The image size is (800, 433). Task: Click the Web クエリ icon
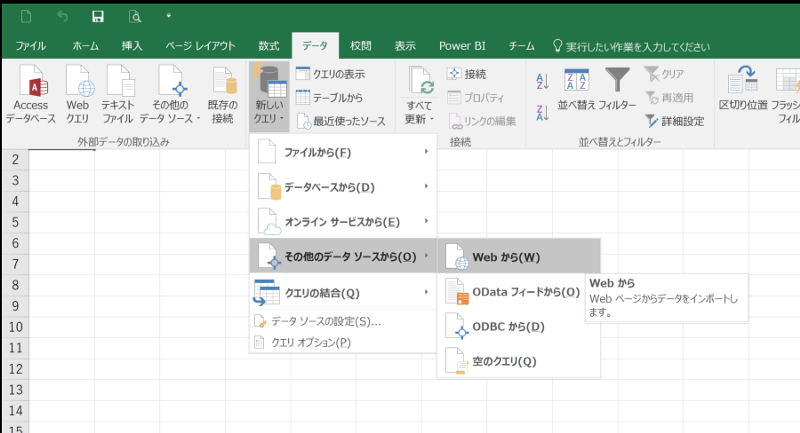77,83
